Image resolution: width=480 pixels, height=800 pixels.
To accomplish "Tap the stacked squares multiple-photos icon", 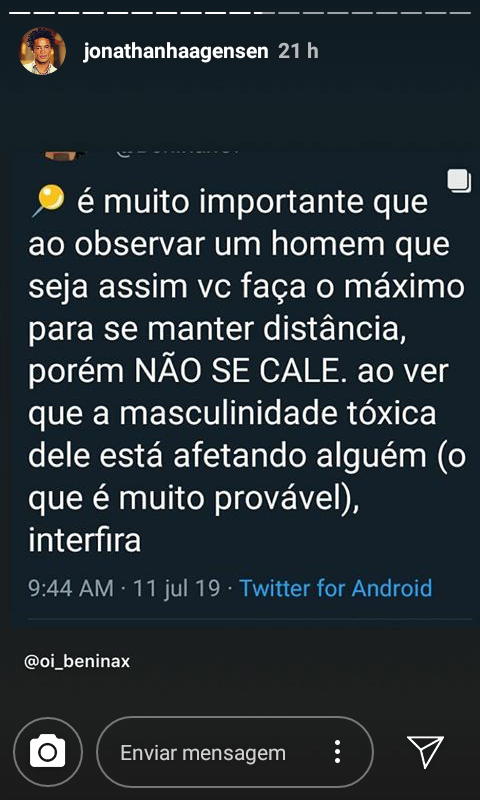I will (x=459, y=181).
